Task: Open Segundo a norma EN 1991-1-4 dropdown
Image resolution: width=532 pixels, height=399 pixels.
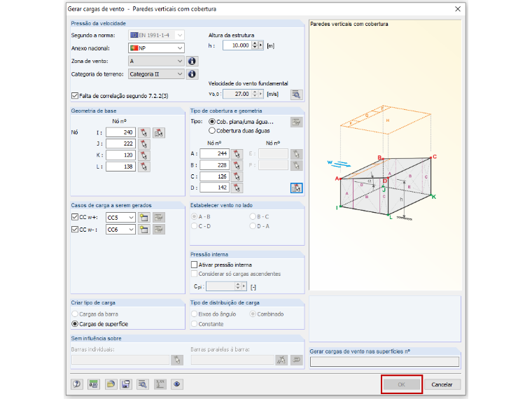Action: pyautogui.click(x=156, y=35)
